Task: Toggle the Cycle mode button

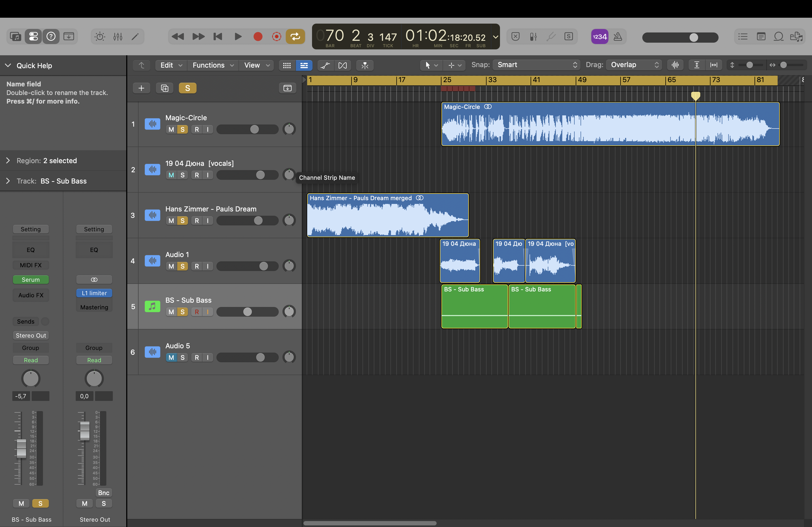Action: [x=295, y=36]
